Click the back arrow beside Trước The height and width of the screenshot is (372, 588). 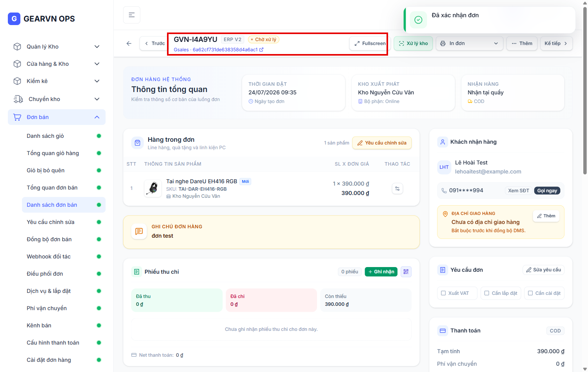(129, 43)
